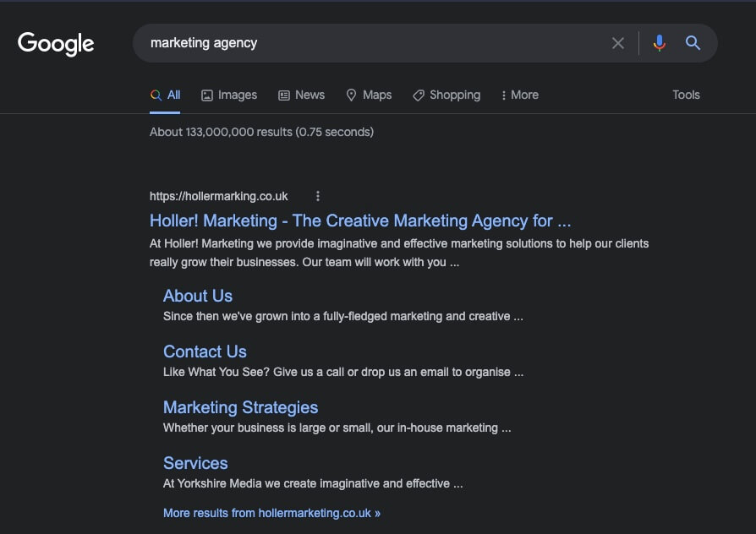Click the Images tab picture icon

coord(207,95)
